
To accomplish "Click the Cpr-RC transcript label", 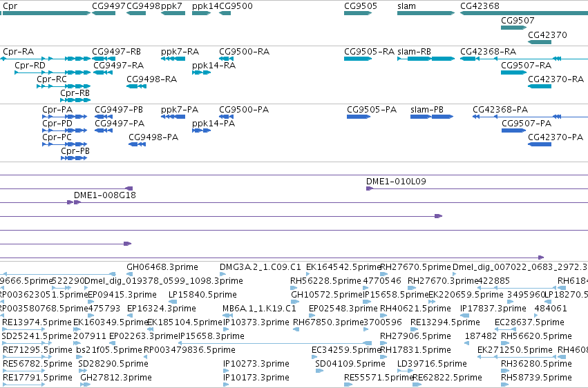I will tap(51, 79).
